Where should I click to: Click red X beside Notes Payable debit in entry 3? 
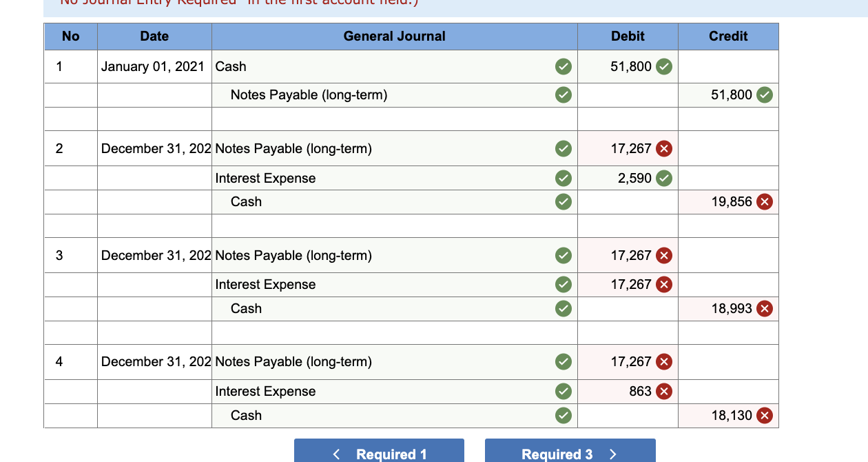click(x=663, y=256)
